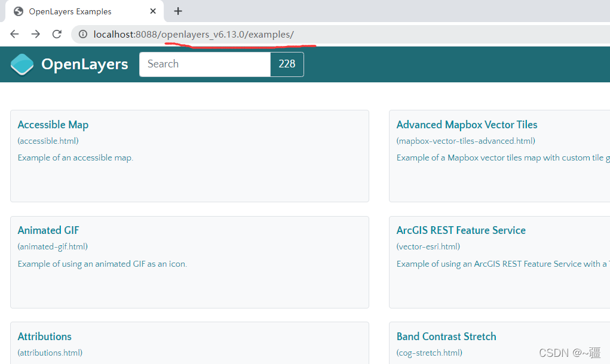Click the mapbox-vector-tiles-advanced.html link

465,141
